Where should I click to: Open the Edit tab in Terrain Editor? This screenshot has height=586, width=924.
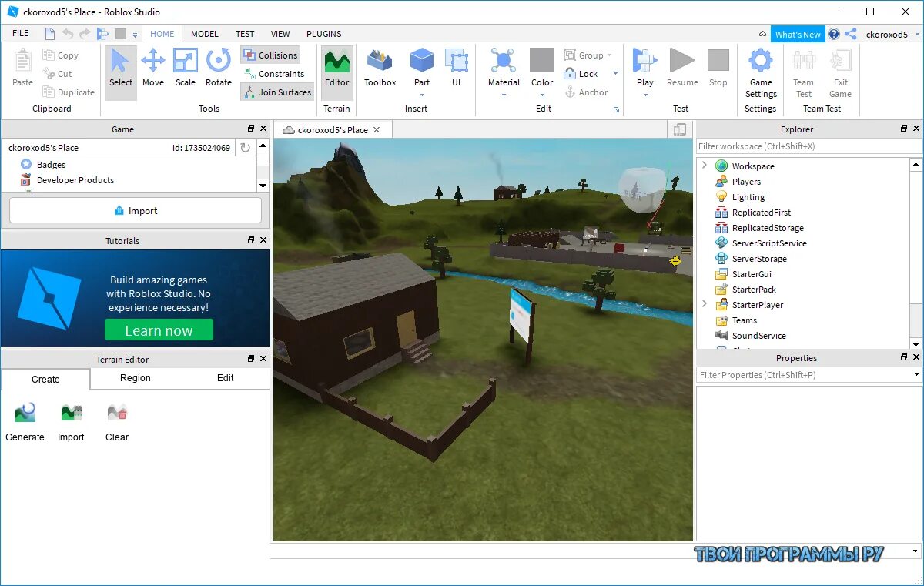(225, 378)
